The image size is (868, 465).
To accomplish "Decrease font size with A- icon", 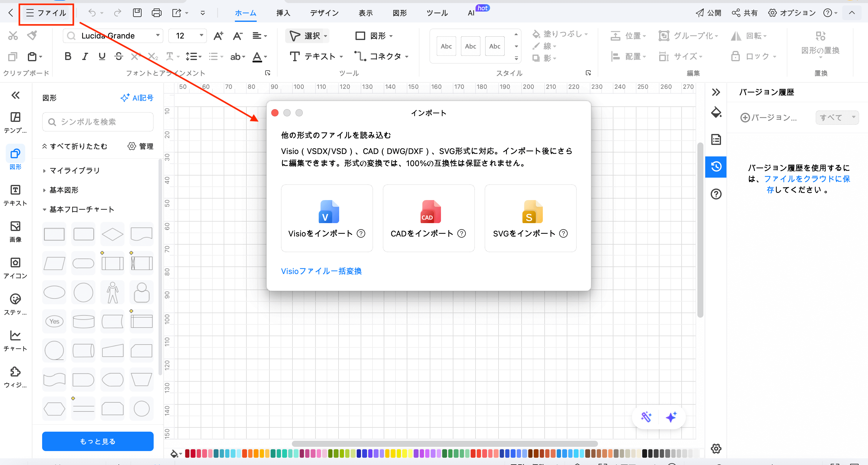I will [x=238, y=35].
